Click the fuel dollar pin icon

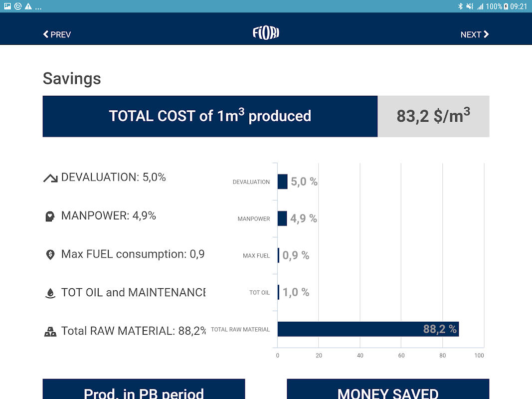[50, 255]
